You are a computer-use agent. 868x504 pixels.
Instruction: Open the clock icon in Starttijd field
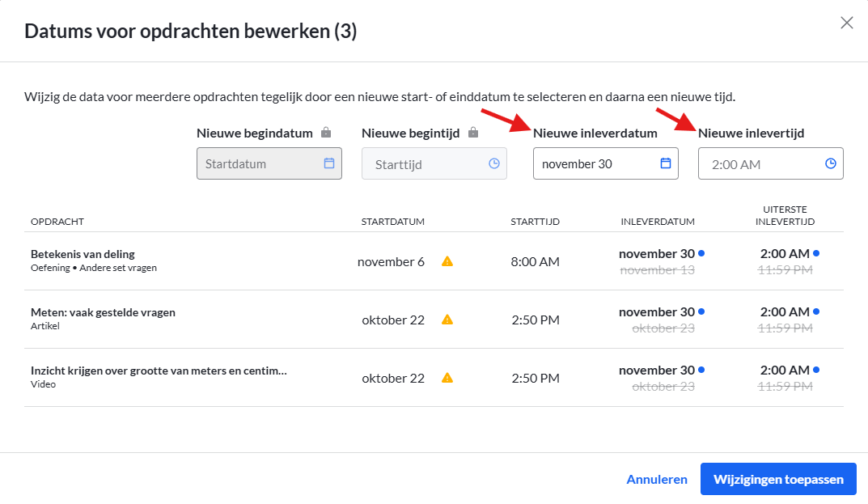point(493,163)
